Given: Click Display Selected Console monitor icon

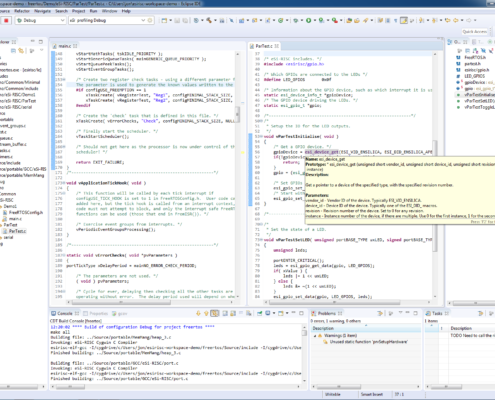Looking at the screenshot, I should 268,313.
